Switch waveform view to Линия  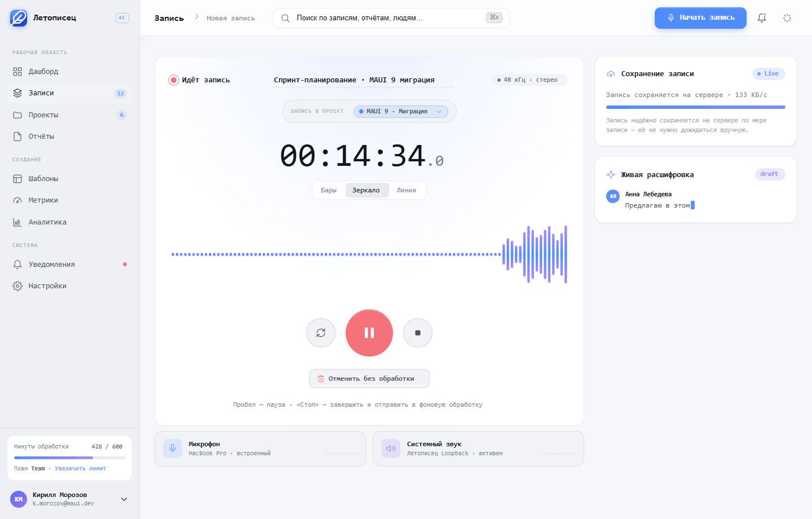coord(406,191)
